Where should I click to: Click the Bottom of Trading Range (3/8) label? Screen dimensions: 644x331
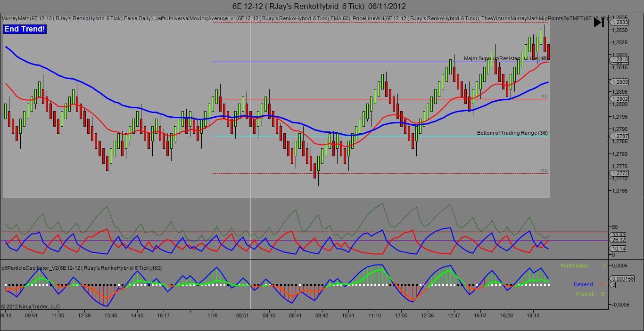pyautogui.click(x=512, y=133)
